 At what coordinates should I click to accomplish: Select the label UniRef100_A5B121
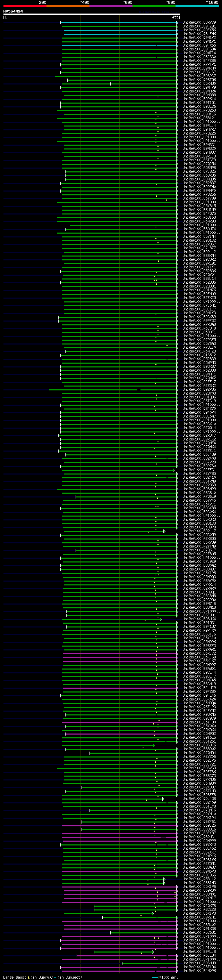click(x=199, y=118)
